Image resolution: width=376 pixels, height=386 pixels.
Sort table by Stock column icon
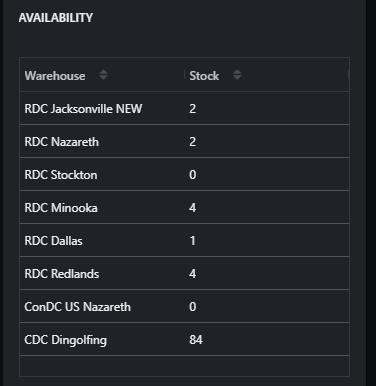[x=237, y=75]
